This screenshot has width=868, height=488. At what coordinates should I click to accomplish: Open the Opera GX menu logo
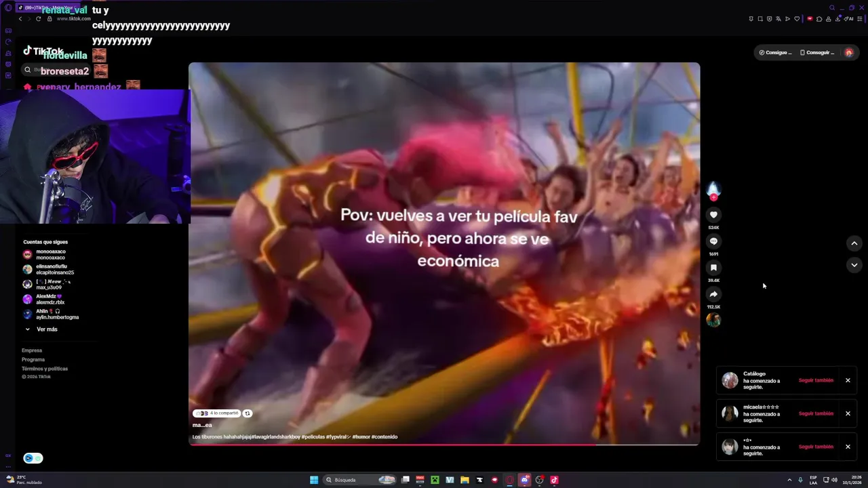tap(8, 7)
